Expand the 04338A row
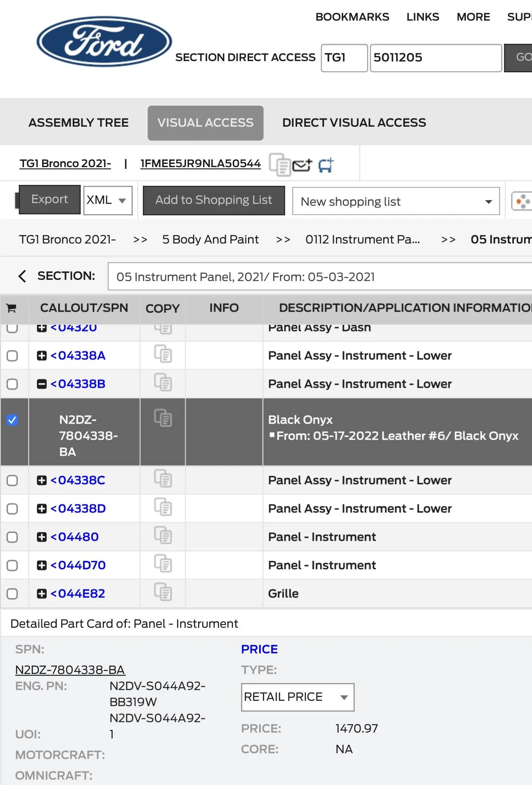 click(x=42, y=356)
